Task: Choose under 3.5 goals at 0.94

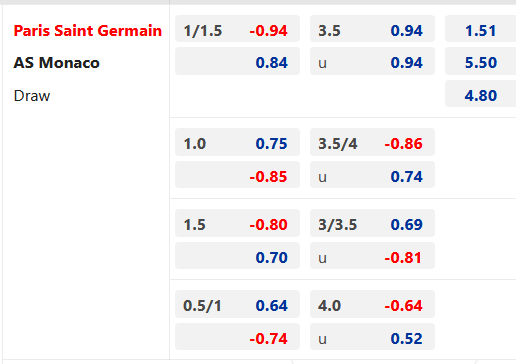Action: tap(372, 61)
